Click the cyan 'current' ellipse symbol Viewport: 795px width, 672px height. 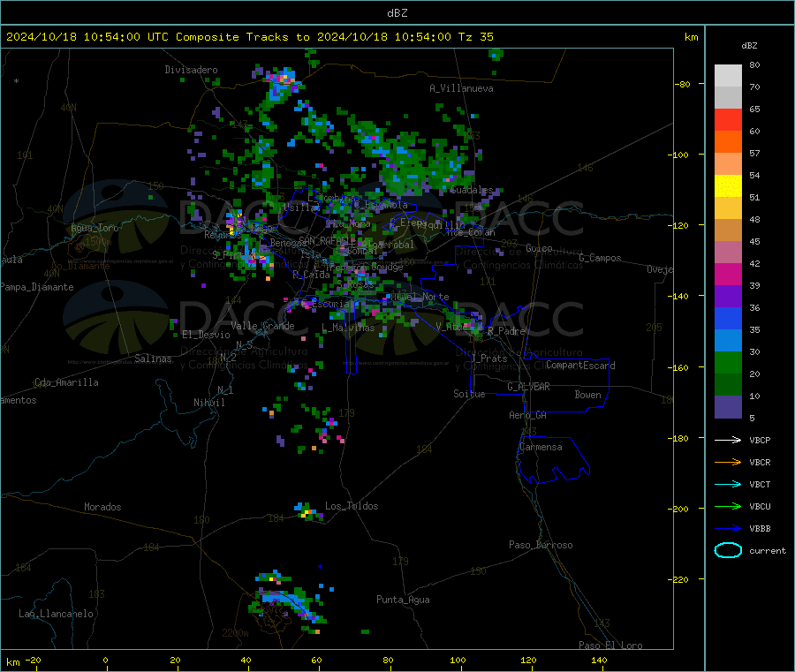tap(728, 550)
